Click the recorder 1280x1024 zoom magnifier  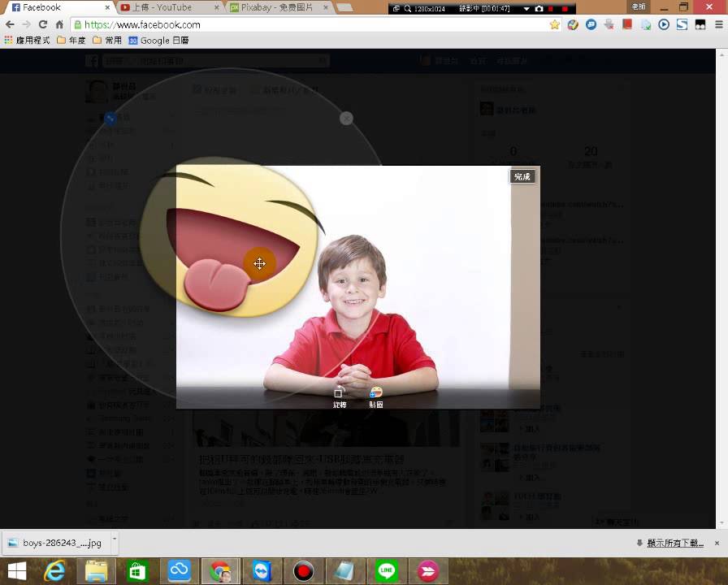coord(408,9)
